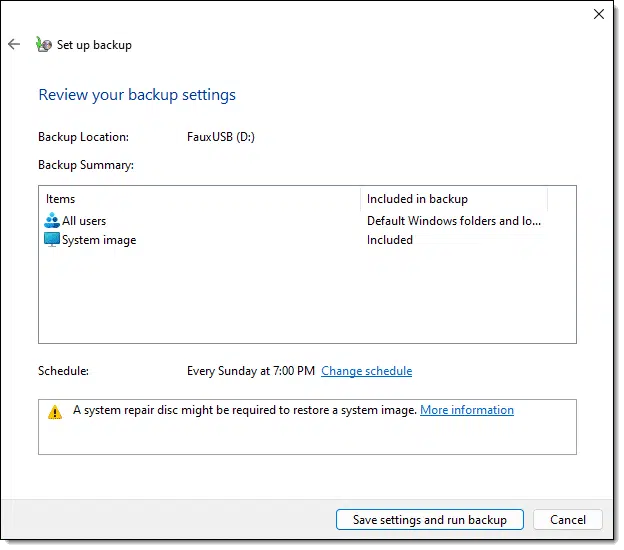Viewport: 624px width, 550px height.
Task: Click the Review your backup settings heading
Action: coord(137,95)
